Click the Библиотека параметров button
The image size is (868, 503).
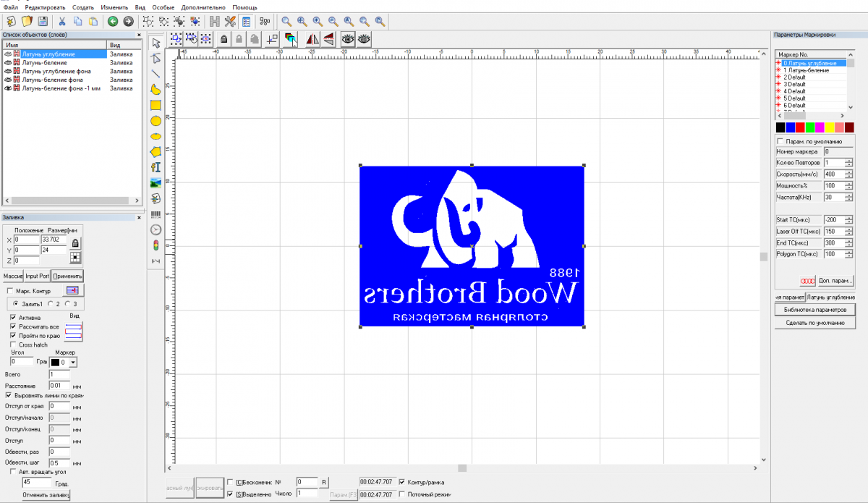814,310
